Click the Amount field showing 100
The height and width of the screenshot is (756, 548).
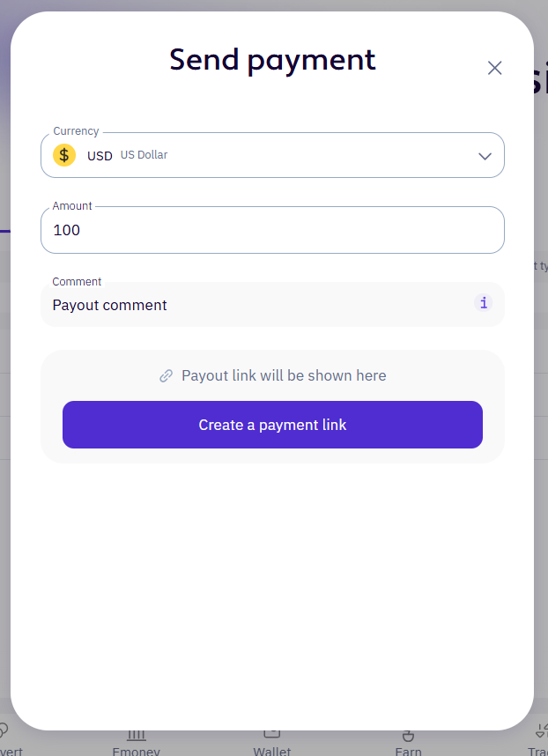point(272,229)
